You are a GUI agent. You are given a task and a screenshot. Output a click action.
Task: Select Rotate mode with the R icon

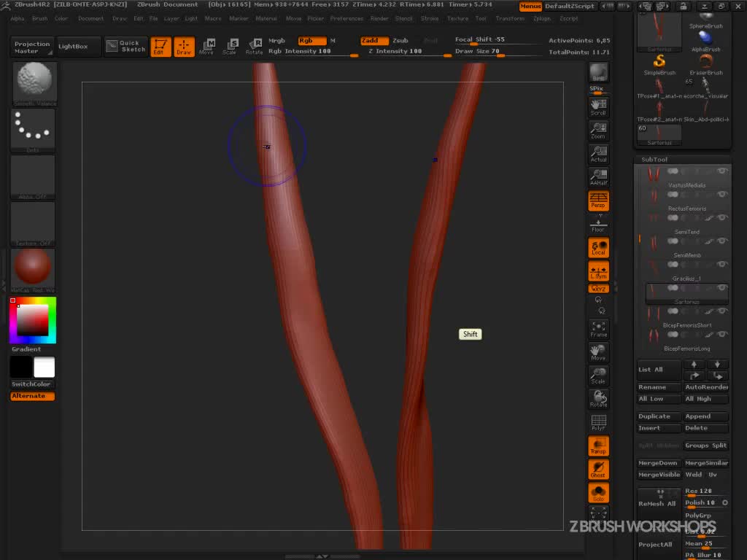255,47
